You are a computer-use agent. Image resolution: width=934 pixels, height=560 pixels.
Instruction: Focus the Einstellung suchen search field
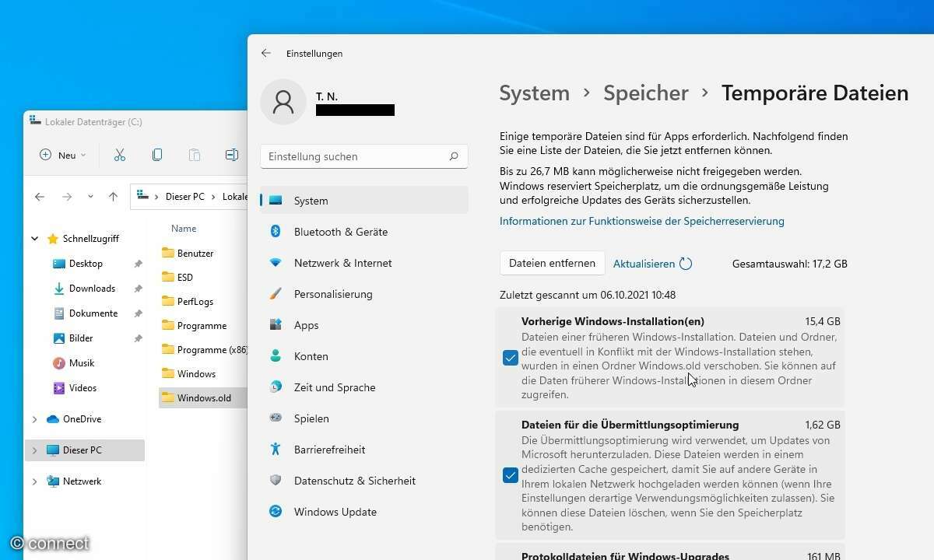click(x=364, y=156)
